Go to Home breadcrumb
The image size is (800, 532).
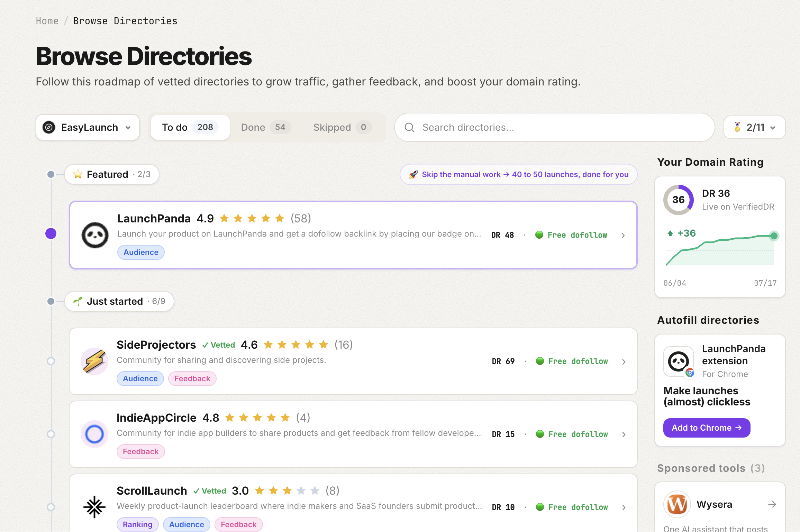(47, 21)
